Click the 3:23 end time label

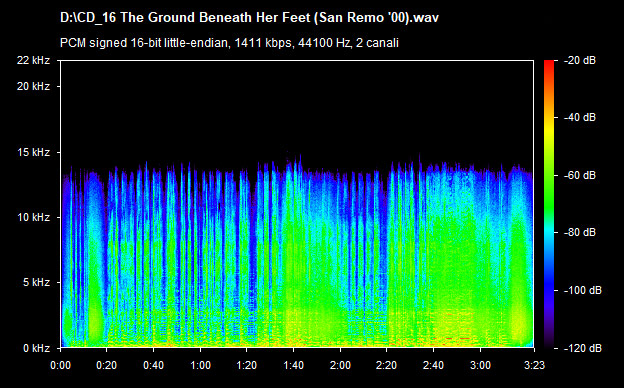pos(534,365)
